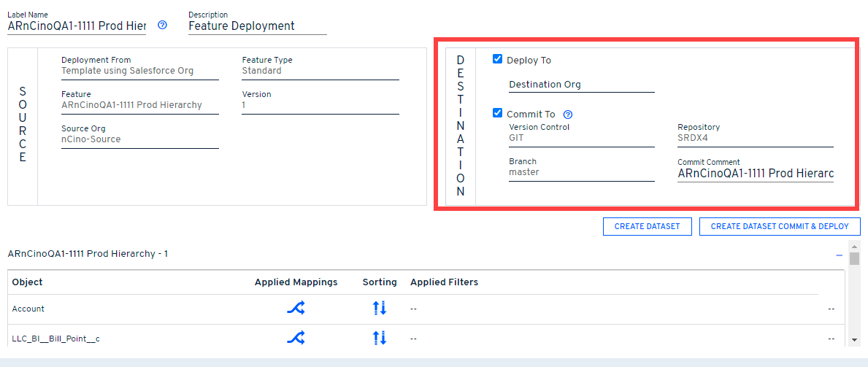Click Create Dataset Commit & Deploy button
This screenshot has width=868, height=367.
[x=780, y=226]
